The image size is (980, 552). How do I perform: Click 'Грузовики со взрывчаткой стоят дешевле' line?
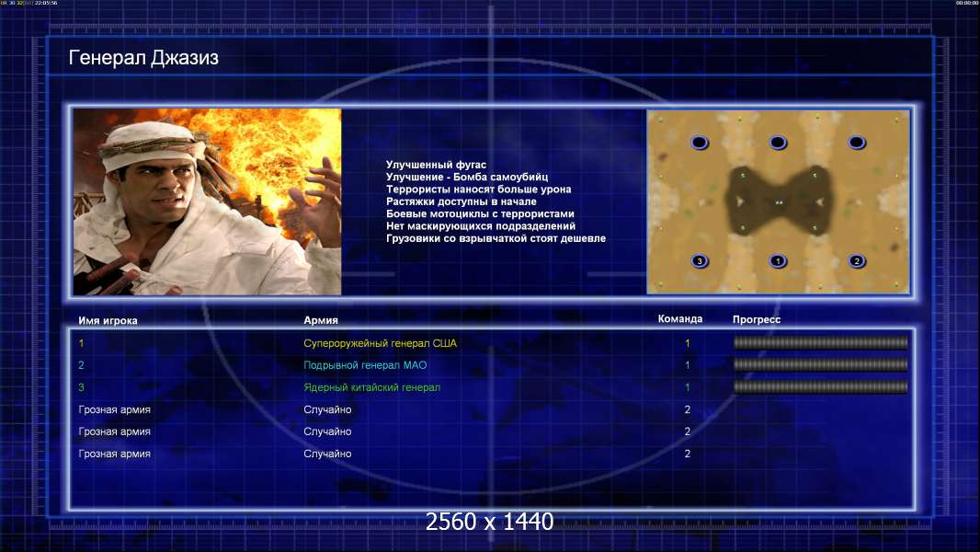click(x=496, y=239)
